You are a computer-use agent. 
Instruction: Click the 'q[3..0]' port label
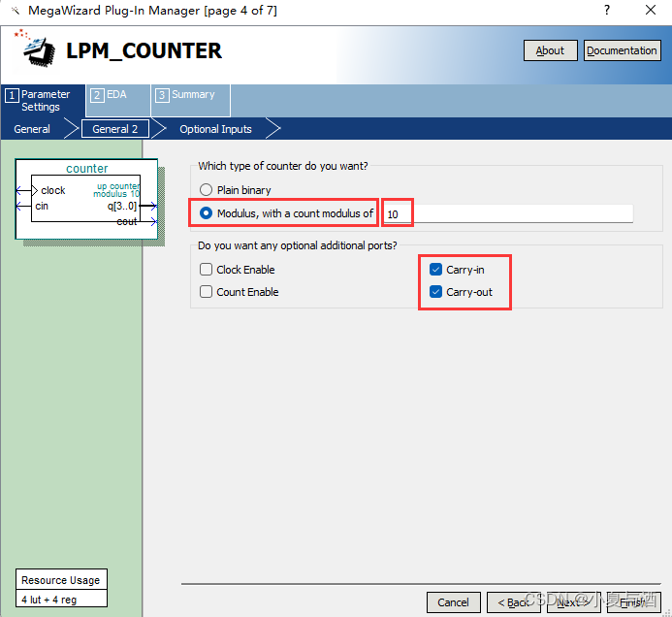[x=122, y=206]
